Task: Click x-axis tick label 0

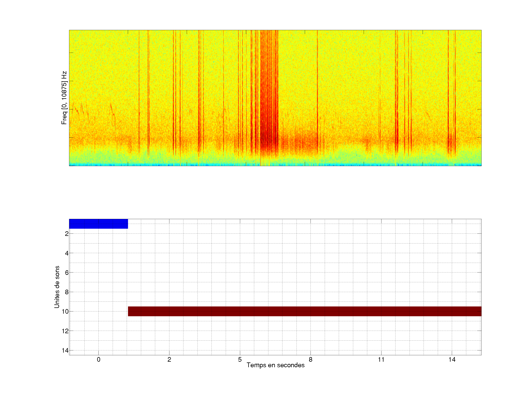Action: pyautogui.click(x=98, y=359)
